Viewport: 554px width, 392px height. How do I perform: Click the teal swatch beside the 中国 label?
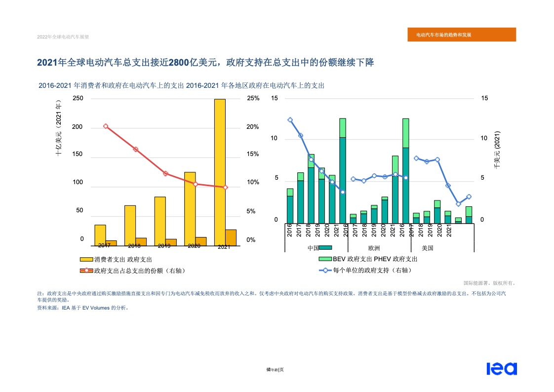click(325, 248)
